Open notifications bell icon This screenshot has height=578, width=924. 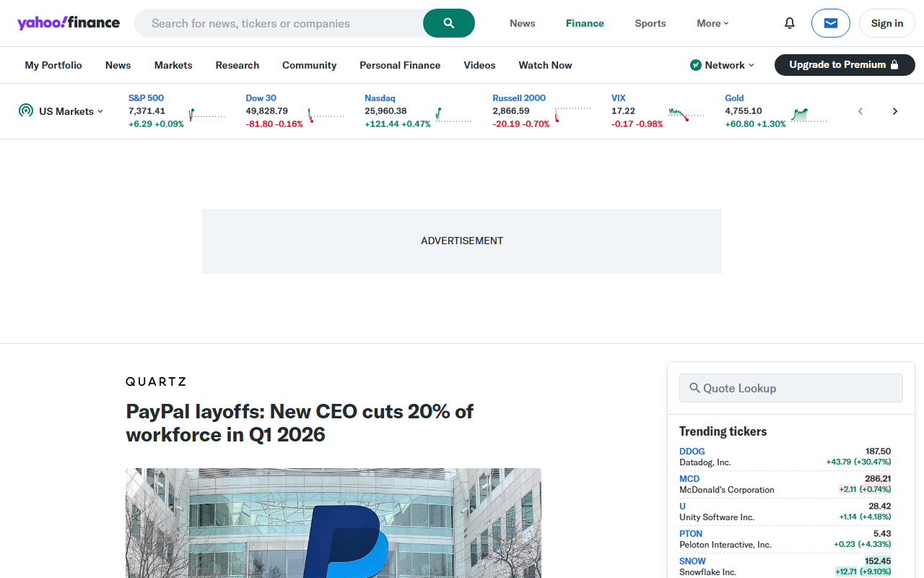tap(790, 23)
